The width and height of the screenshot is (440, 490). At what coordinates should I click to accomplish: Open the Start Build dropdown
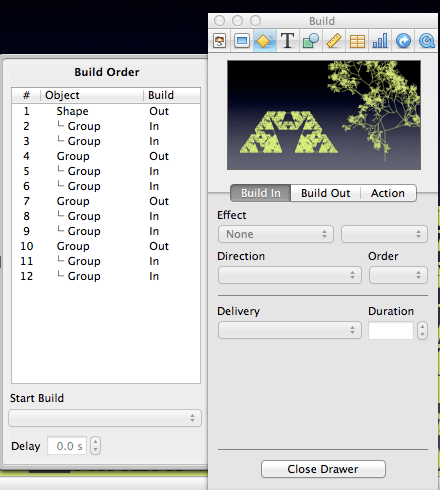pos(105,418)
